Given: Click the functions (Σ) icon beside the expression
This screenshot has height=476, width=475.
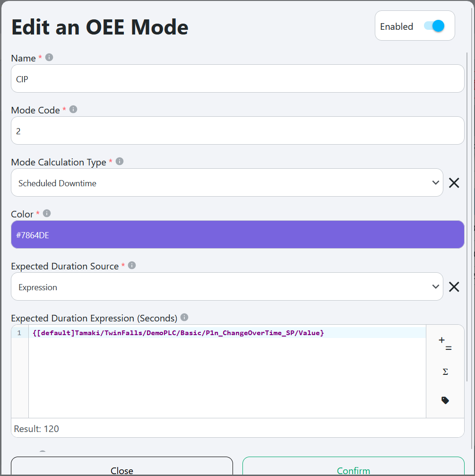Looking at the screenshot, I should click(x=445, y=372).
